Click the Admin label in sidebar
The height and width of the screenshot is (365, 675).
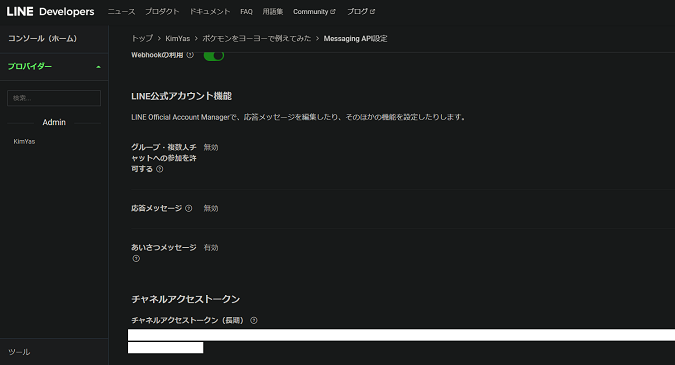pyautogui.click(x=54, y=122)
